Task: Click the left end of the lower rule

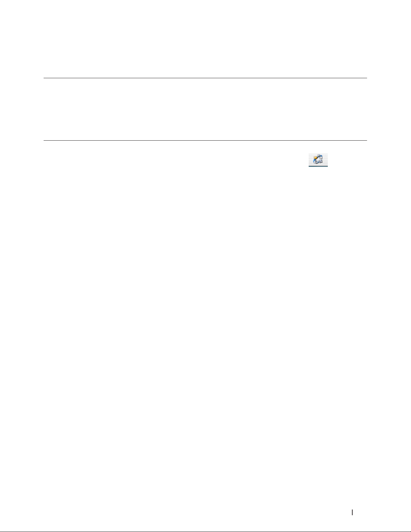Action: (45, 140)
